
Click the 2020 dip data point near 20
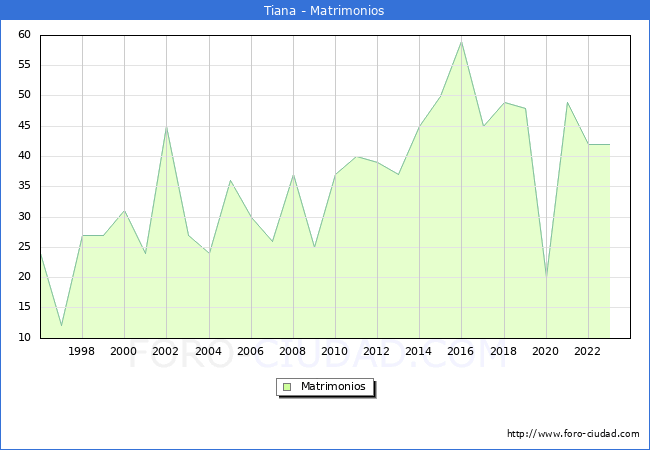click(546, 277)
